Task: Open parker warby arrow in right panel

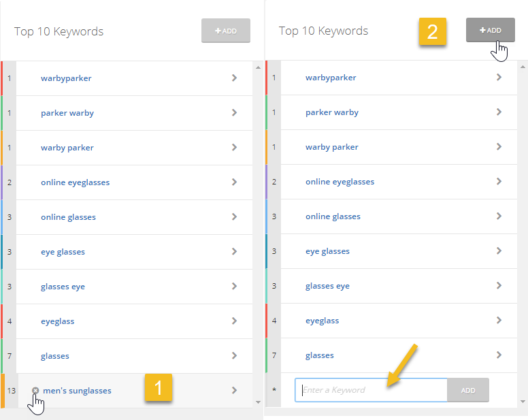Action: tap(499, 112)
